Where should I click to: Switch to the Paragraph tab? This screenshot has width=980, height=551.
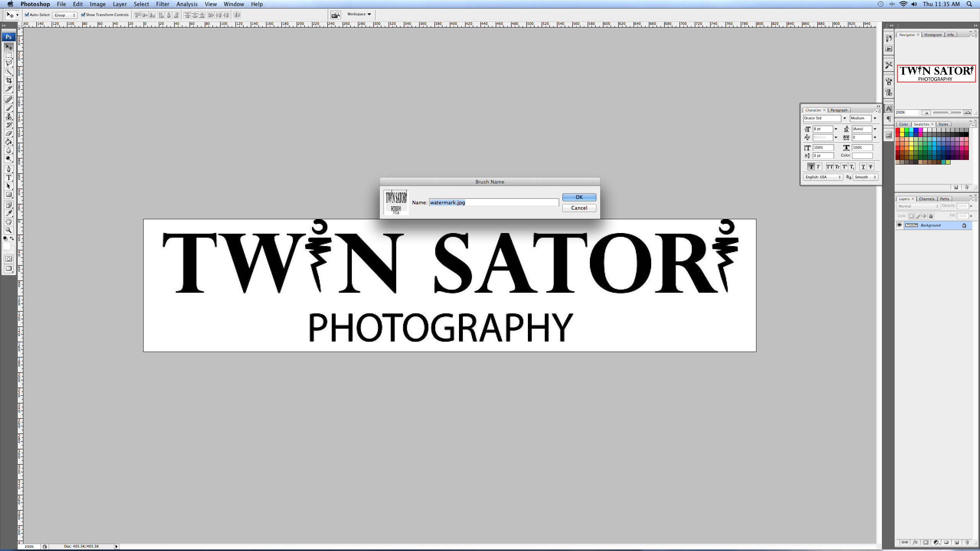tap(839, 110)
